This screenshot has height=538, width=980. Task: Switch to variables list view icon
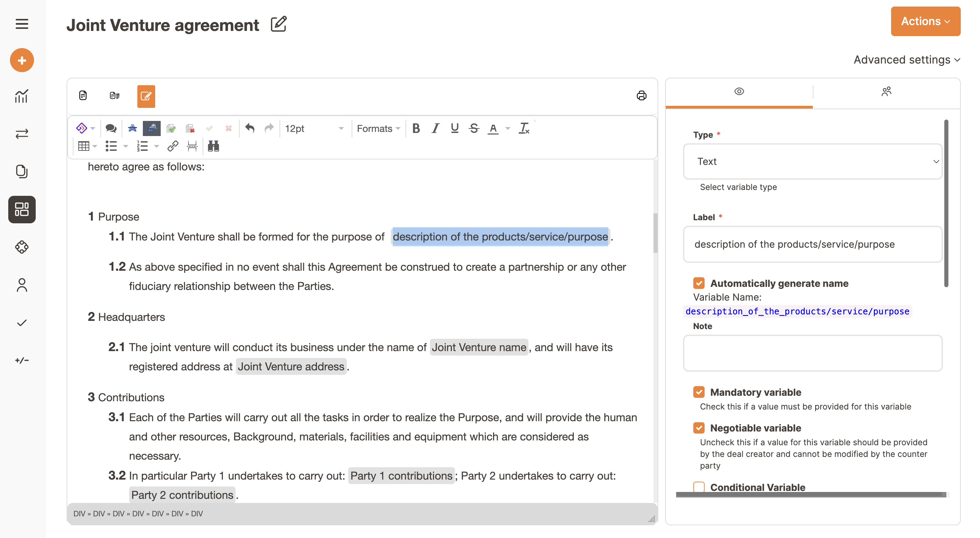click(114, 95)
